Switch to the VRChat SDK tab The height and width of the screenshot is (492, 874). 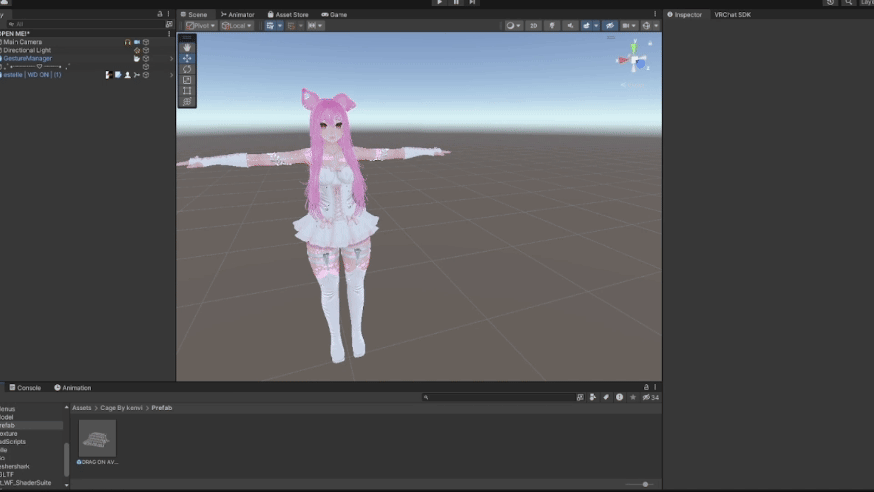pos(732,14)
